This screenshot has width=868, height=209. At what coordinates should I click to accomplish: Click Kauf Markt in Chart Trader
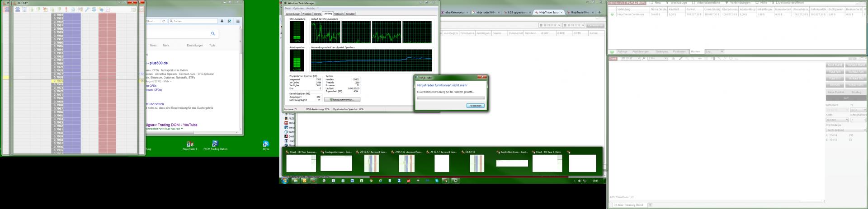[x=835, y=65]
